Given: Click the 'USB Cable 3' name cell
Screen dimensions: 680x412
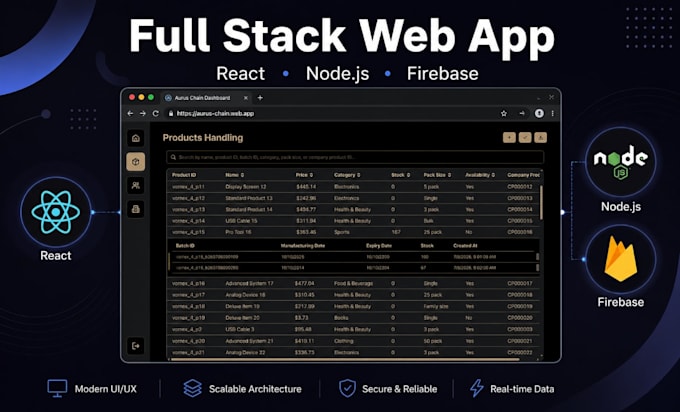Looking at the screenshot, I should tap(240, 329).
